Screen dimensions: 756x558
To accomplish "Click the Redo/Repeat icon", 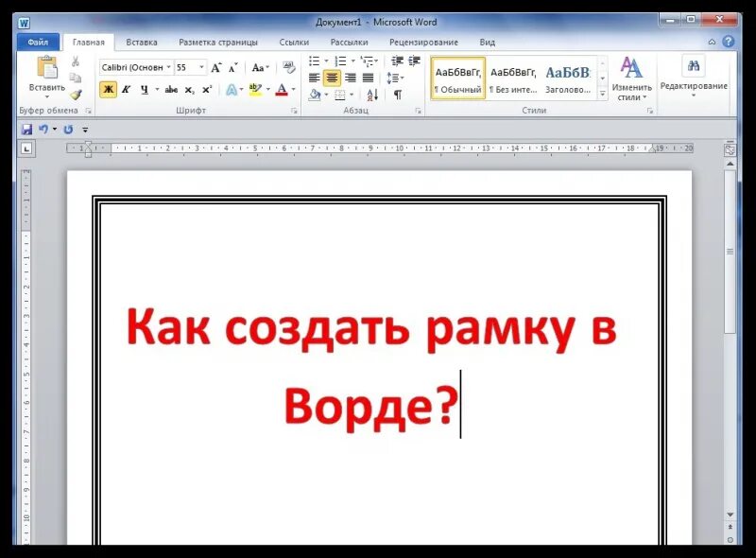I will (x=68, y=130).
